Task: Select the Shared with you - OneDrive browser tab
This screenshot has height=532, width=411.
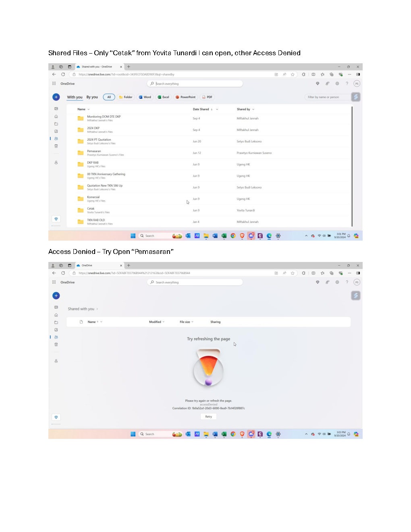Action: coord(99,67)
